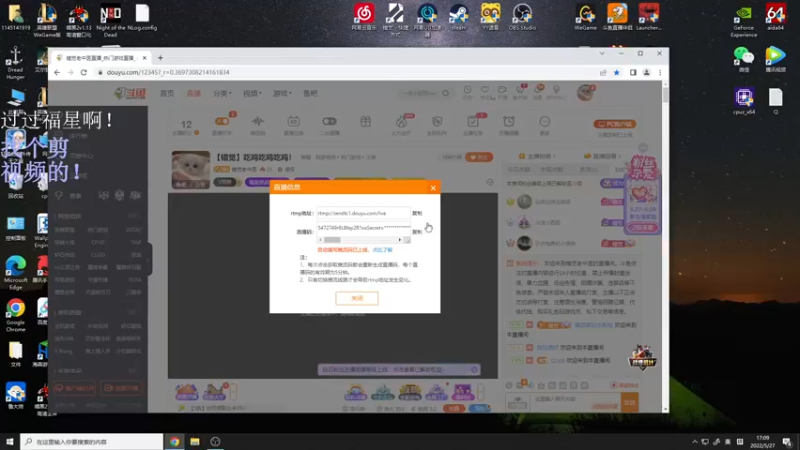Open Night of the Dead desktop shortcut
Viewport: 800px width, 450px height.
coord(110,20)
